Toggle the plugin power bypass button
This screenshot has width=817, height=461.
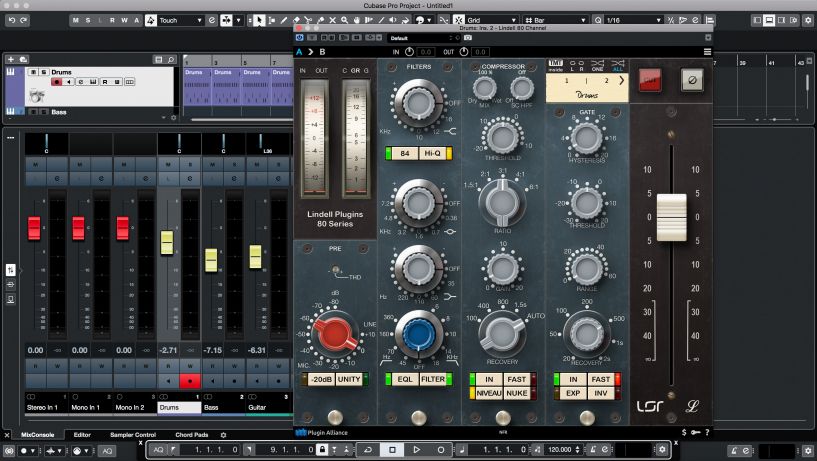[x=300, y=38]
